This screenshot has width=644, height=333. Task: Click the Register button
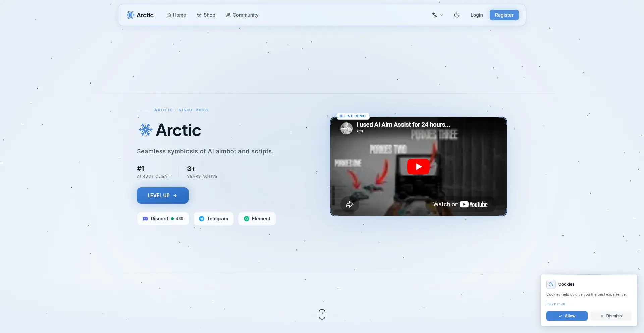pos(504,15)
